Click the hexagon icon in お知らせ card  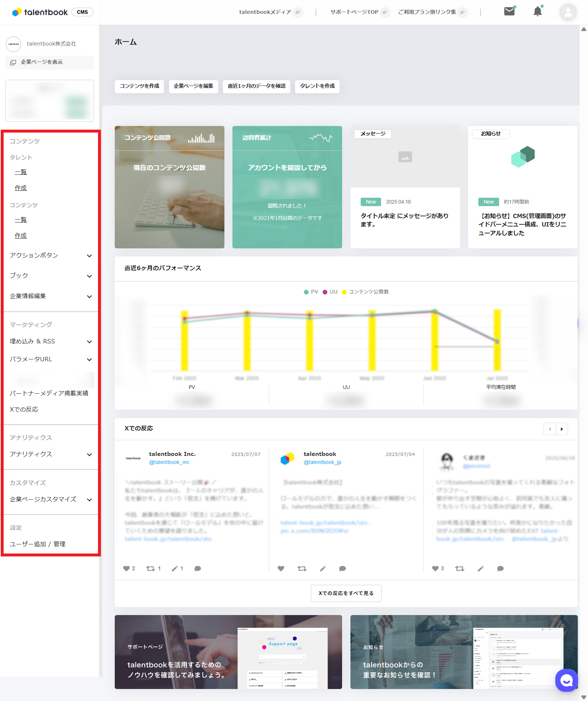pyautogui.click(x=523, y=157)
